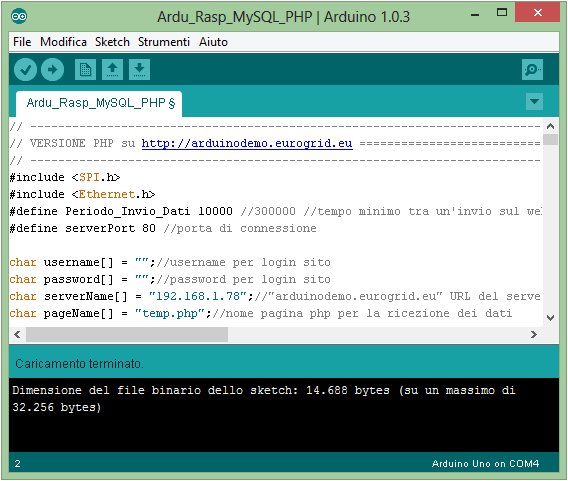Open the File menu

pyautogui.click(x=22, y=42)
